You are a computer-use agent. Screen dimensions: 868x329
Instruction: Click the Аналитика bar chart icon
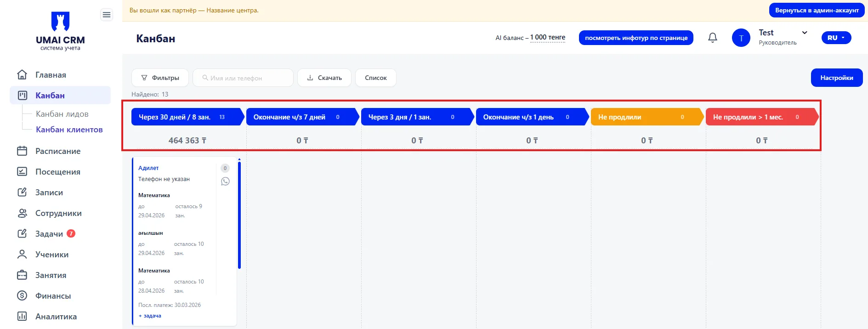pos(22,316)
